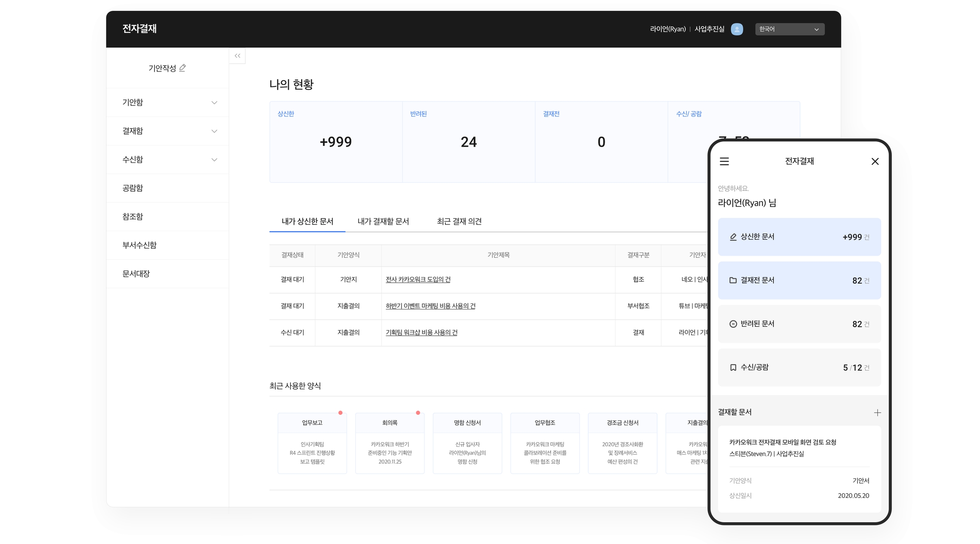
Task: Open the 상신한 +999 status card
Action: point(336,142)
